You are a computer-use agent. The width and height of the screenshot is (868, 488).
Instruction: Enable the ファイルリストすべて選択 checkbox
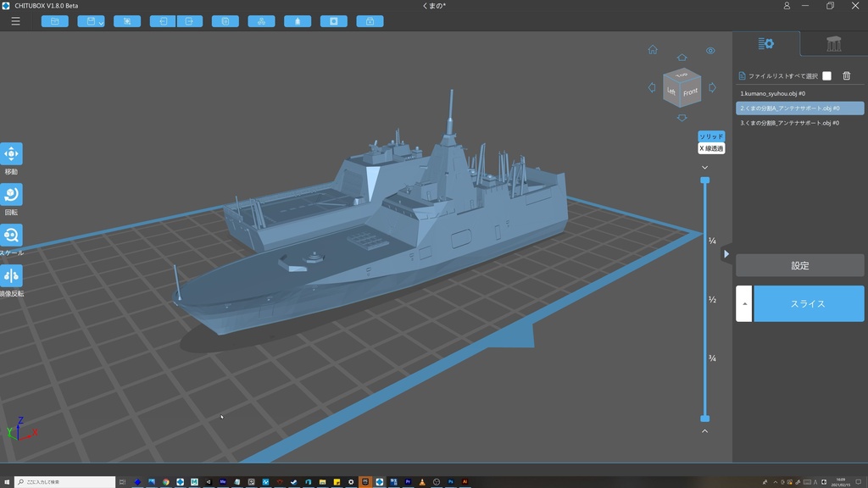(826, 75)
